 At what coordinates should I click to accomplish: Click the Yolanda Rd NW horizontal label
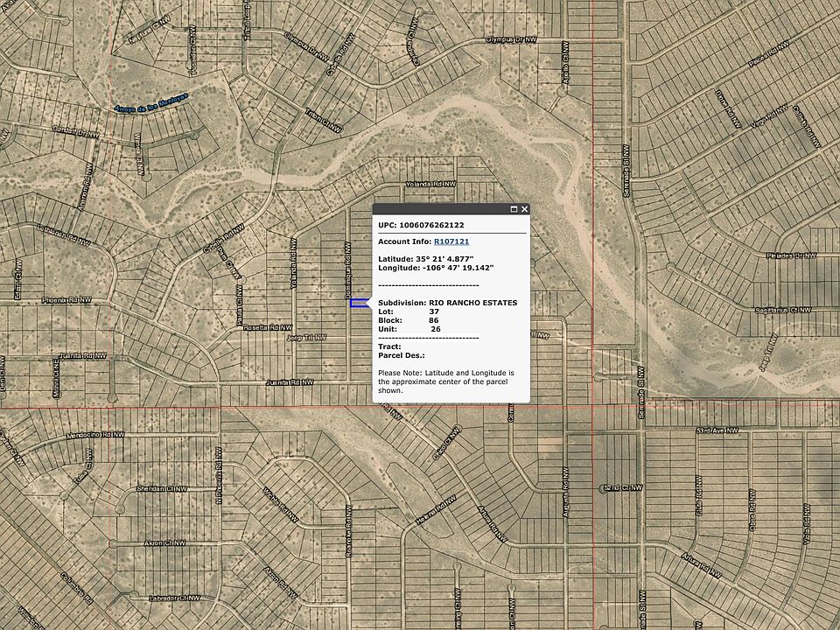(425, 185)
